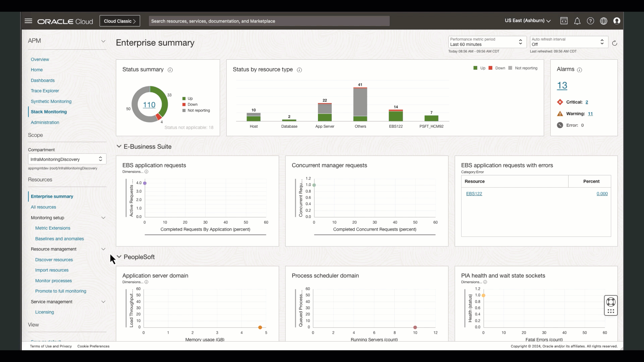The width and height of the screenshot is (644, 362).
Task: Open the language globe icon
Action: click(x=603, y=21)
